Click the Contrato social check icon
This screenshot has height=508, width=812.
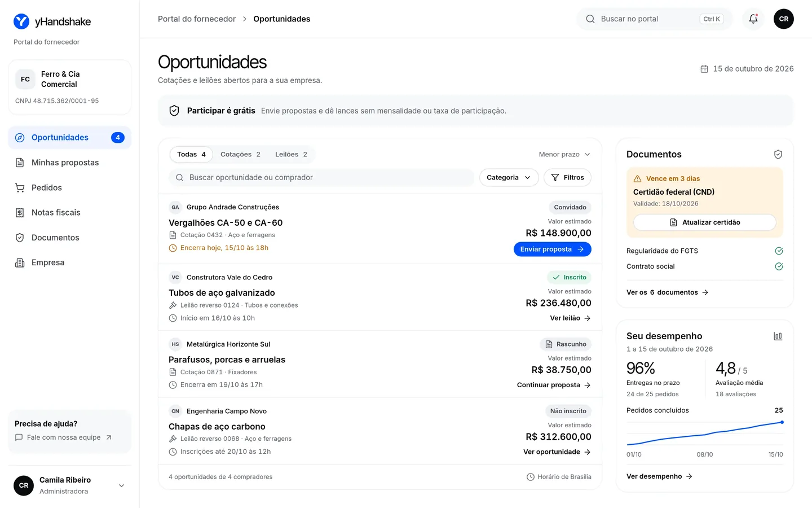pyautogui.click(x=779, y=266)
